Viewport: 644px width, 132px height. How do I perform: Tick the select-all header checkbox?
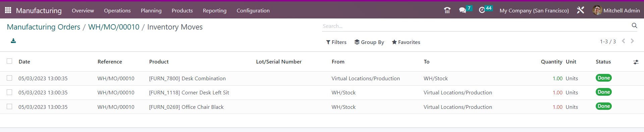click(9, 61)
